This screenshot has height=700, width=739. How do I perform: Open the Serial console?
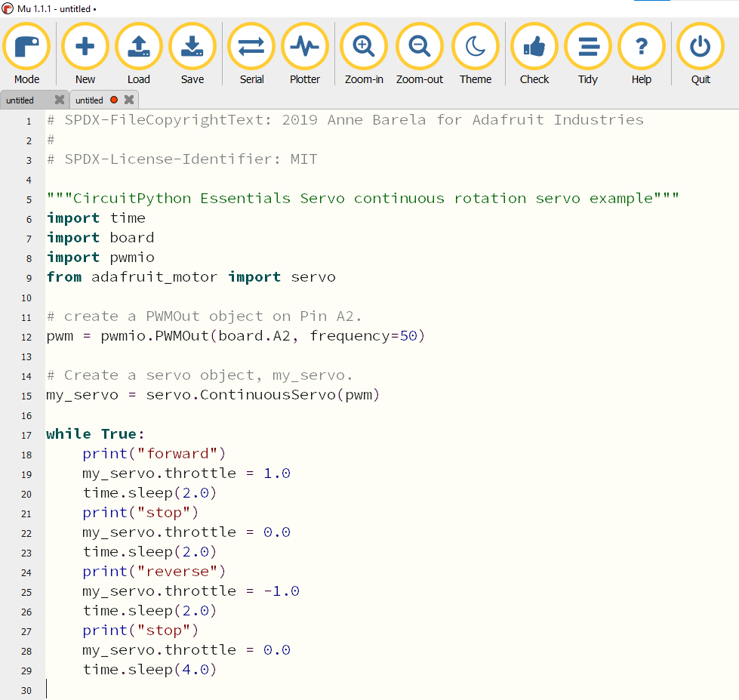pos(251,54)
